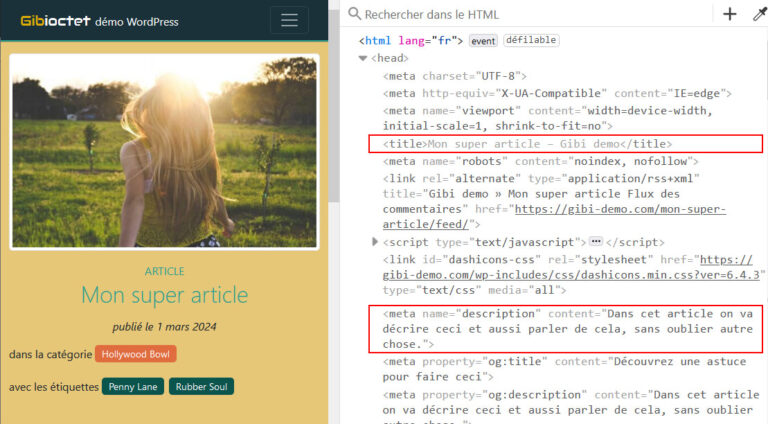
Task: Open the hamburger navigation menu
Action: tap(289, 21)
